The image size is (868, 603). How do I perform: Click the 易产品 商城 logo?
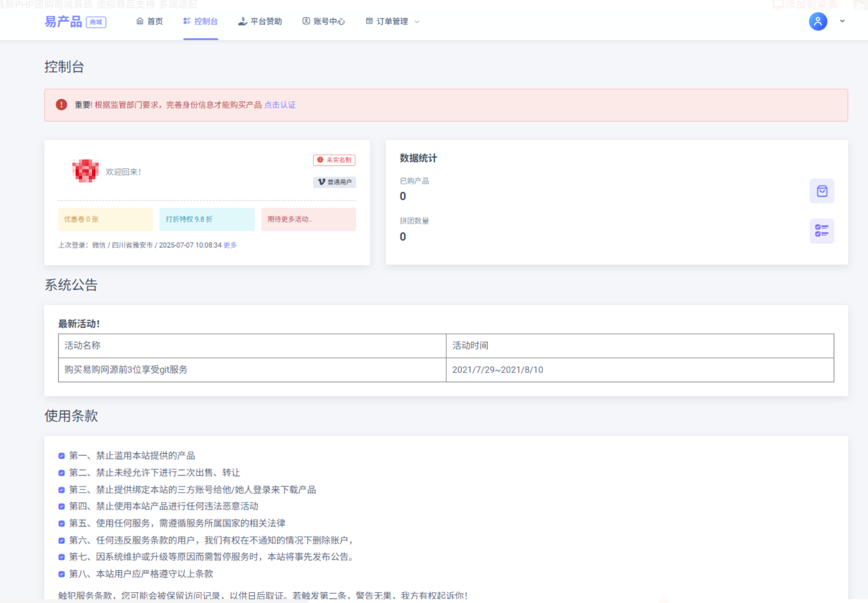(x=74, y=21)
